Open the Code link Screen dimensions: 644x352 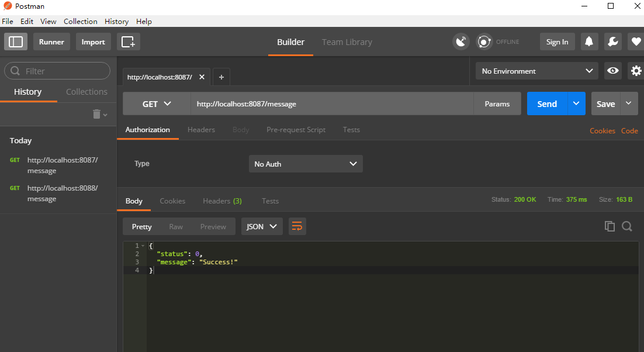click(629, 130)
